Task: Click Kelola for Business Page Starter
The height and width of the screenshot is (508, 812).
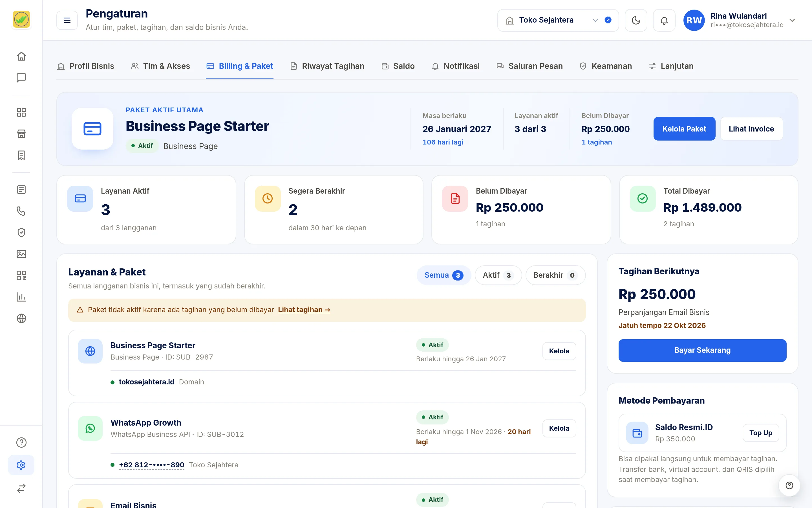Action: point(559,351)
